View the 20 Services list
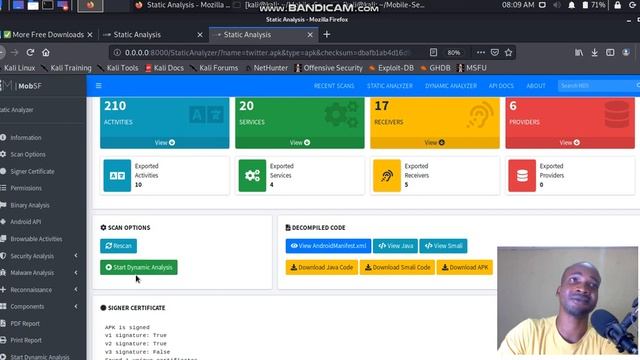Viewport: 640px width, 360px height. pos(300,142)
